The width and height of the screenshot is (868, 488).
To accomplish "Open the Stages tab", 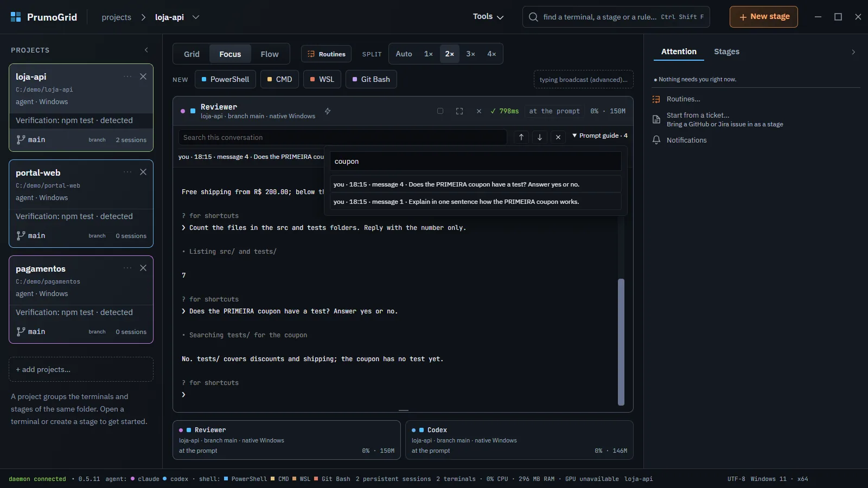I will coord(726,52).
